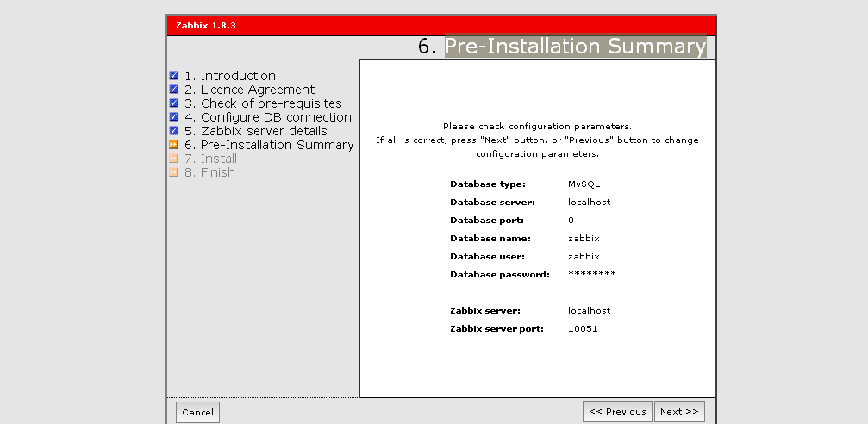Click the Database name value 'zabbix'

(584, 239)
